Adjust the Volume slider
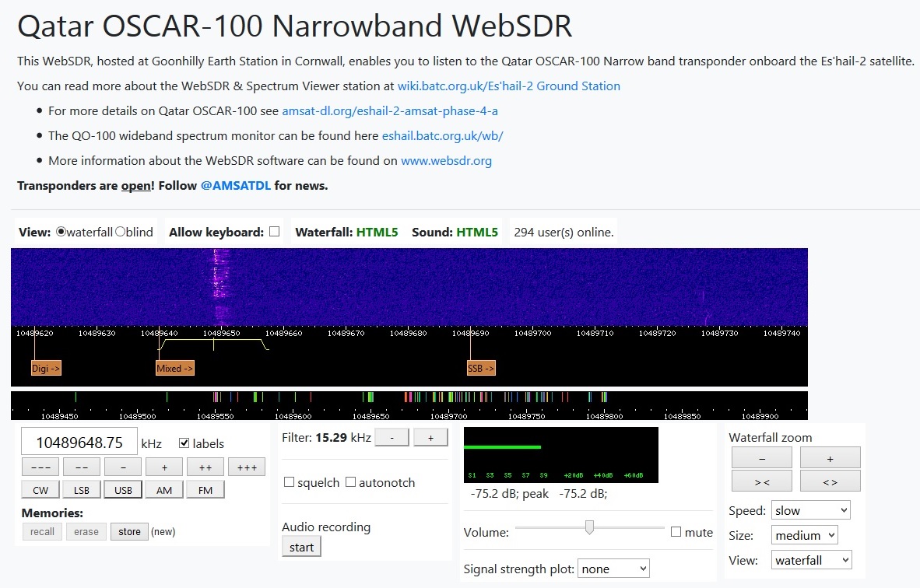This screenshot has height=588, width=920. [589, 527]
